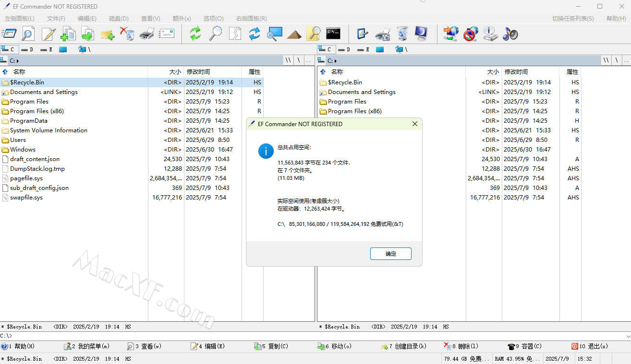The width and height of the screenshot is (631, 364).
Task: Click the pyramid icon in the toolbar
Action: tap(294, 34)
